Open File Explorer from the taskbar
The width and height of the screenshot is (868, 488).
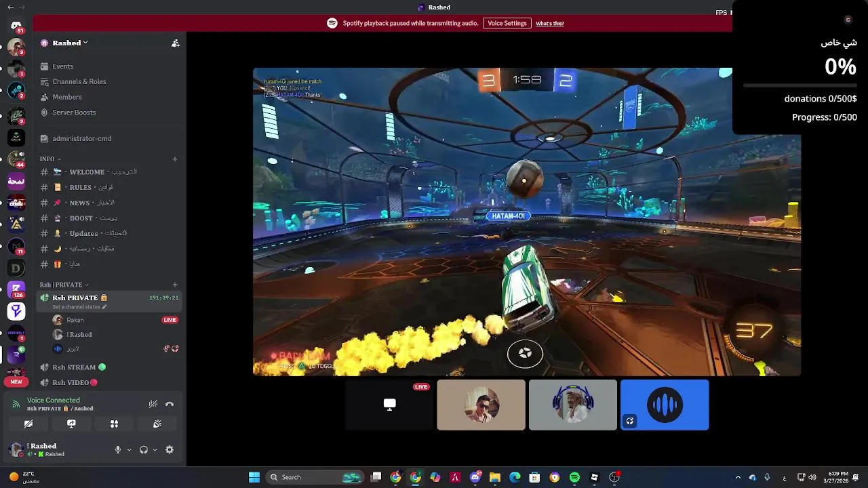(x=495, y=477)
